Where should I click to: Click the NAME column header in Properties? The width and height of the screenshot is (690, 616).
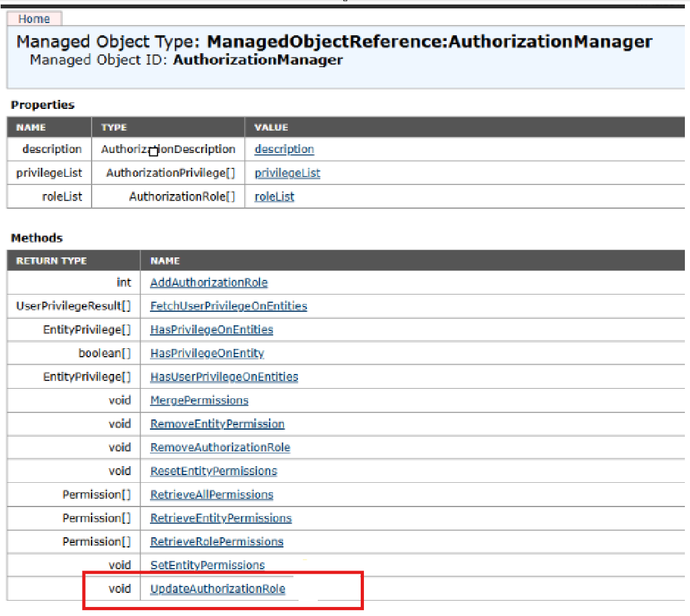pyautogui.click(x=31, y=127)
